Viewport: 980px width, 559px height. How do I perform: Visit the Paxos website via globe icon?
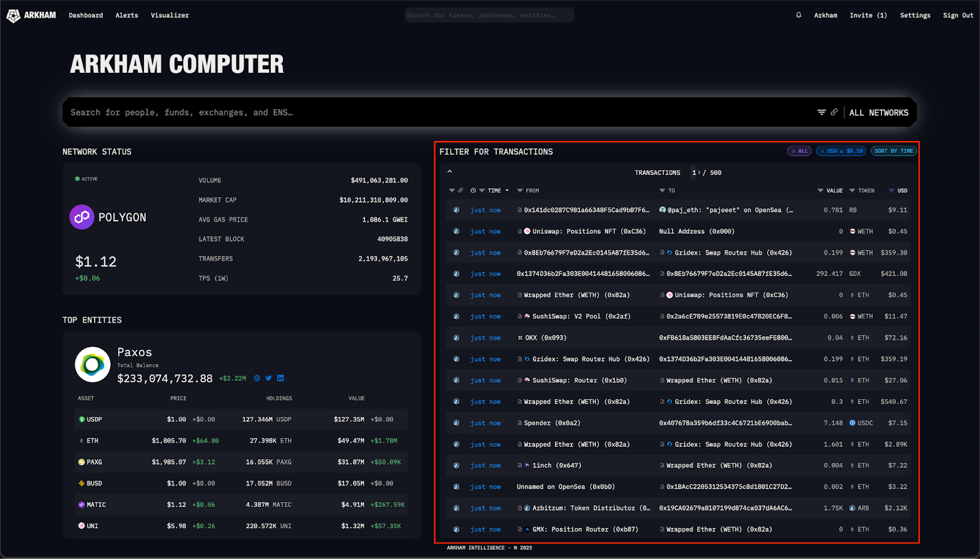pyautogui.click(x=257, y=378)
